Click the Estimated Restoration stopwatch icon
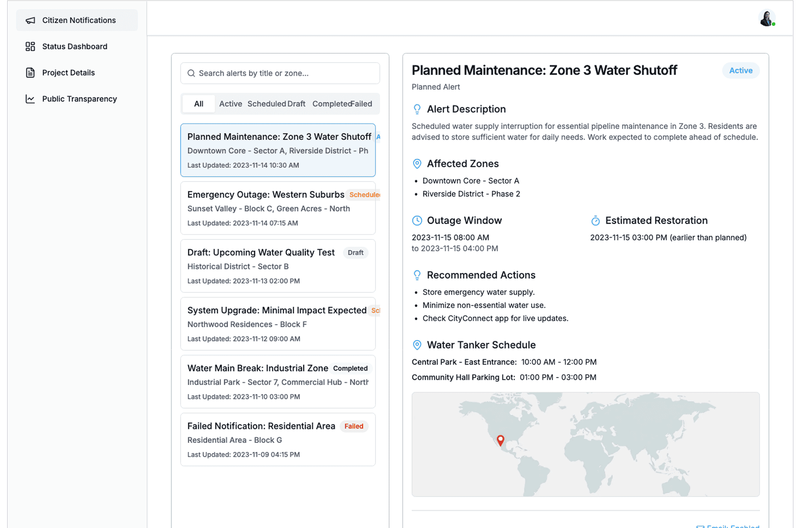The height and width of the screenshot is (528, 812). 595,220
